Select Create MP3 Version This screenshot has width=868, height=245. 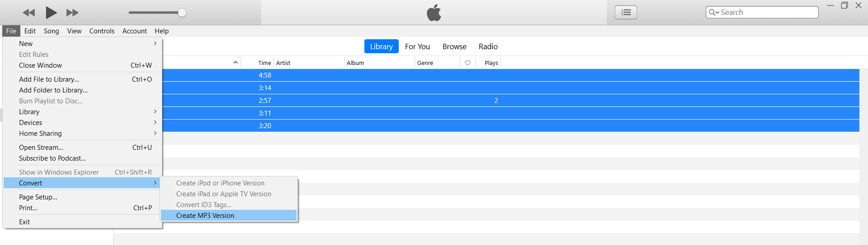coord(205,216)
